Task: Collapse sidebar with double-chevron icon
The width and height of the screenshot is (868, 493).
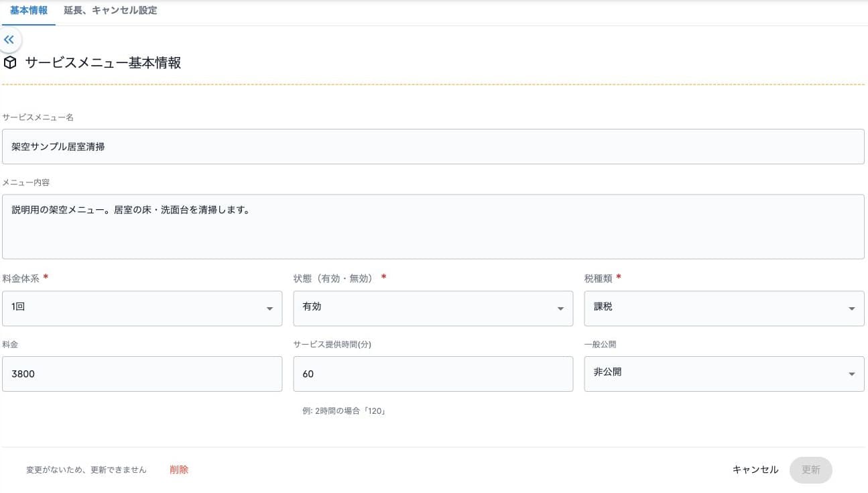Action: [x=9, y=40]
